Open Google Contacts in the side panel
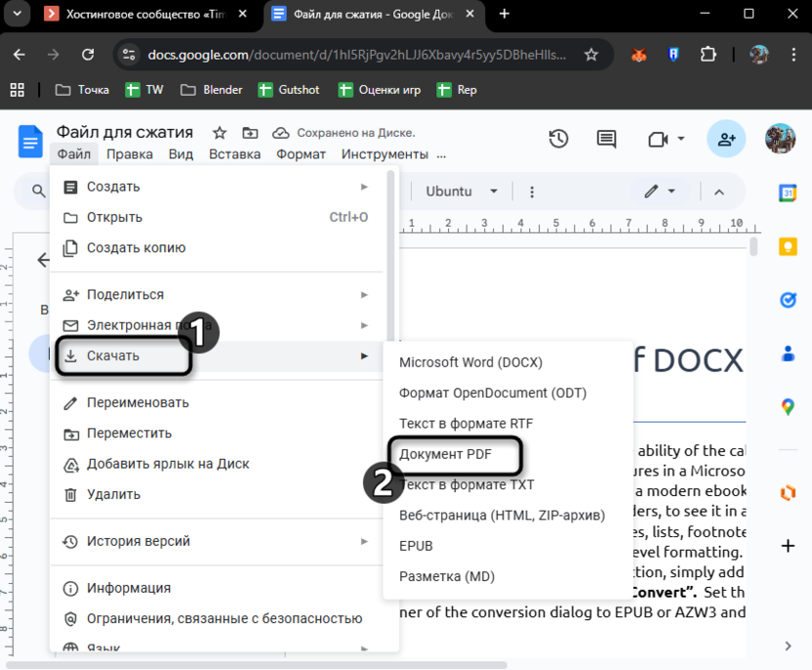812x670 pixels. pos(789,352)
